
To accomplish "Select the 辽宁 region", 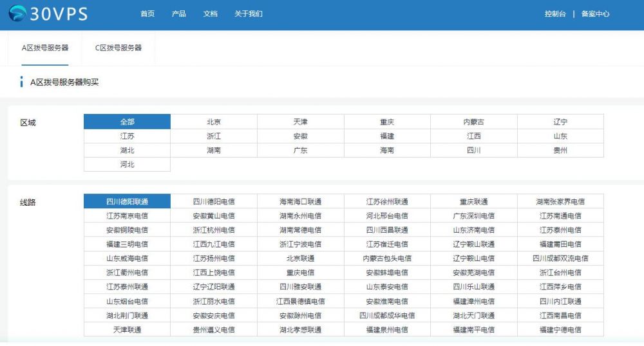I will click(560, 122).
